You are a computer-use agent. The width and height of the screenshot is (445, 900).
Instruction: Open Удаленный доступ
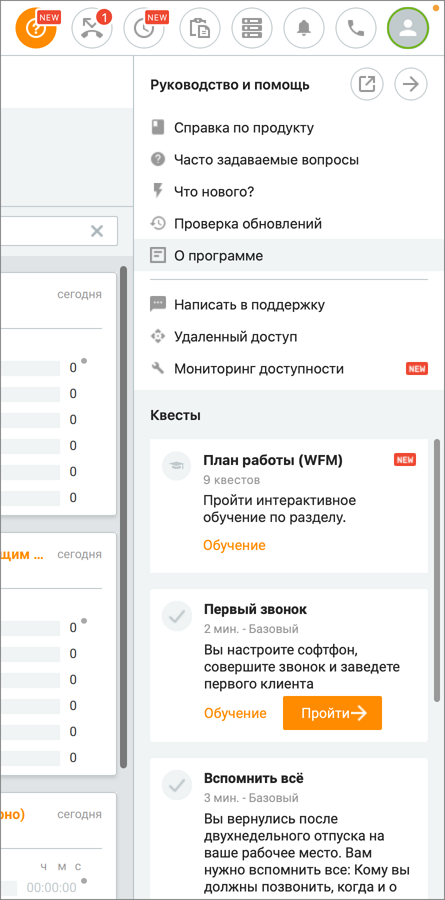(236, 336)
